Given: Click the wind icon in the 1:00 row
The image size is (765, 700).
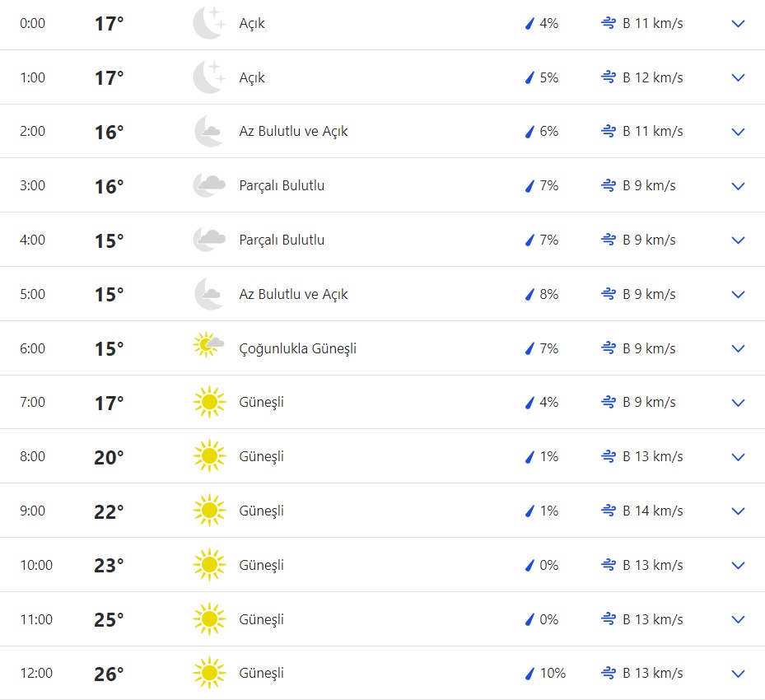Looking at the screenshot, I should point(609,77).
